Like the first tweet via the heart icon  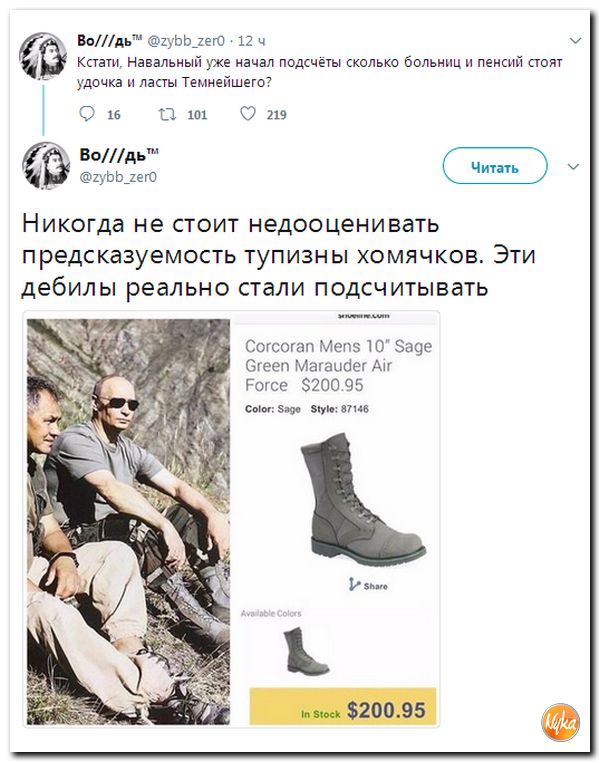pyautogui.click(x=248, y=114)
